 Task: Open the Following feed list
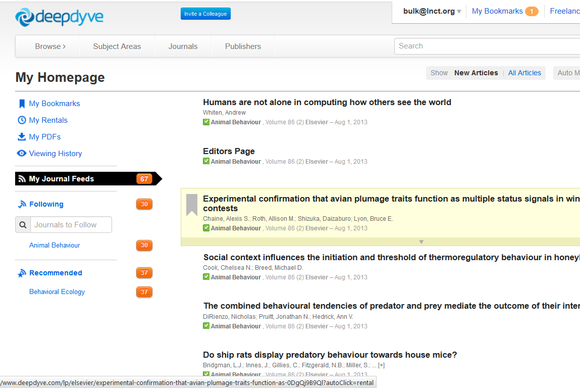pyautogui.click(x=46, y=204)
